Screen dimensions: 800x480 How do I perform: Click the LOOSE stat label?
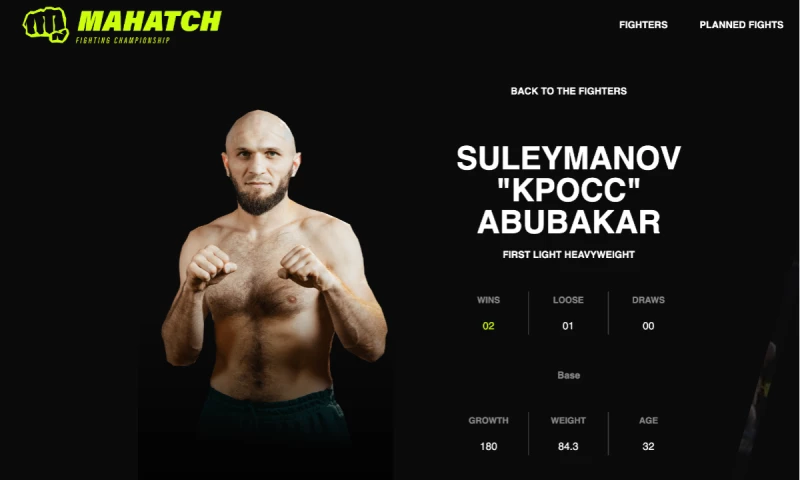(x=568, y=300)
